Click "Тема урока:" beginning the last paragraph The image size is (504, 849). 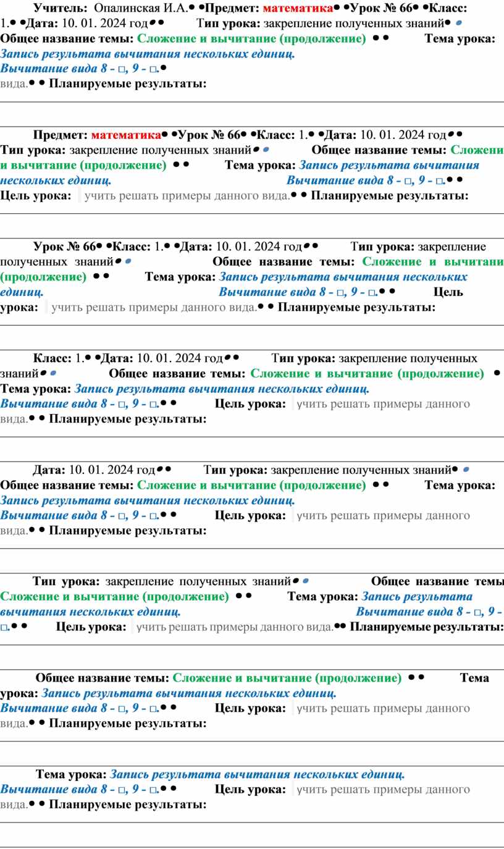pyautogui.click(x=71, y=774)
